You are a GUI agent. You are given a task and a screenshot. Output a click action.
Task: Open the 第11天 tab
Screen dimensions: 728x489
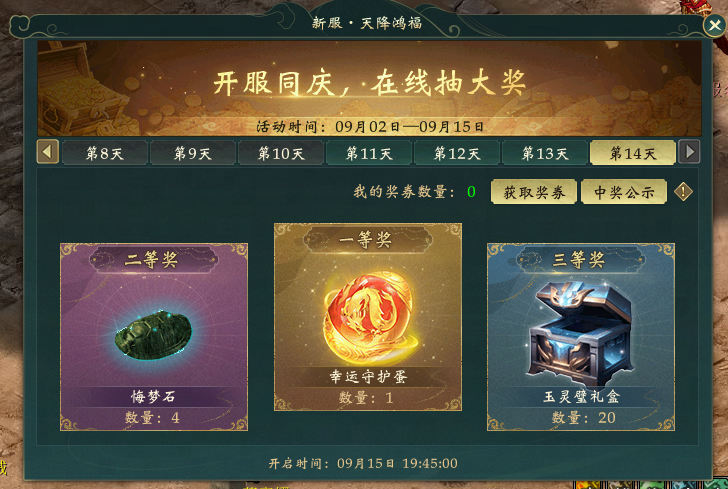point(369,153)
